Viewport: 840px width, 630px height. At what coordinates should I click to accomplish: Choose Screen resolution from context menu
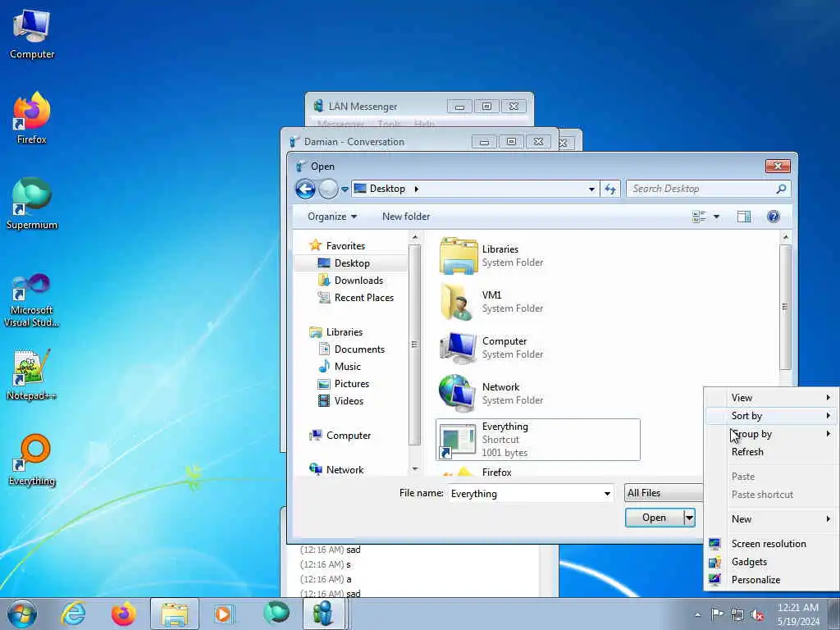[x=771, y=543]
